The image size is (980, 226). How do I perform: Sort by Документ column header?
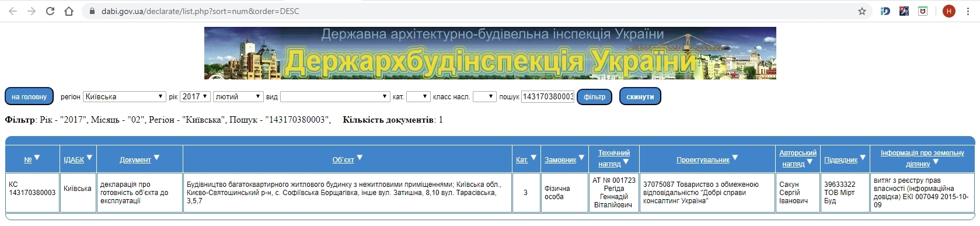[135, 159]
